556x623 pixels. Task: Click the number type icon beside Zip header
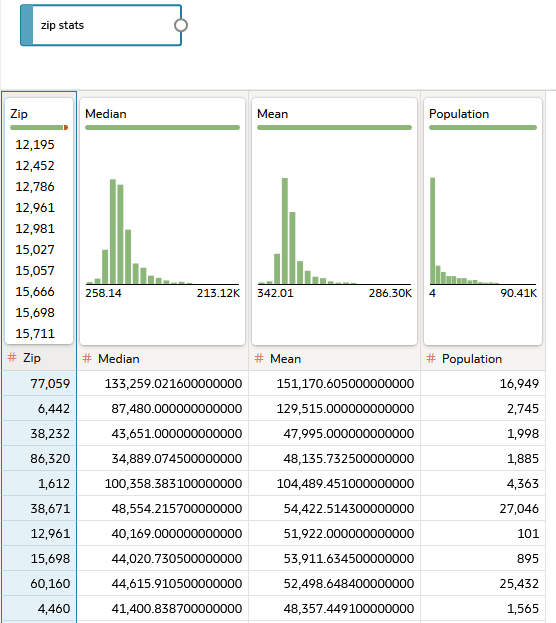tap(12, 358)
